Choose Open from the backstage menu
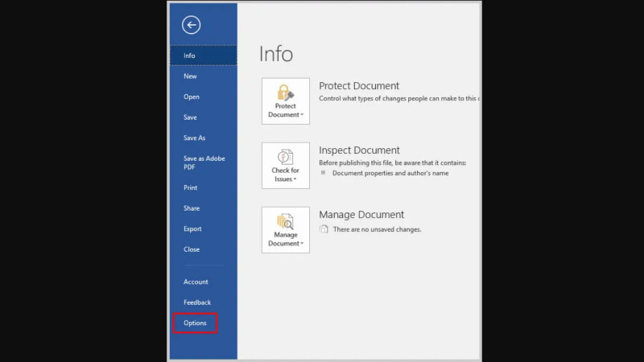This screenshot has width=644, height=362. (192, 97)
